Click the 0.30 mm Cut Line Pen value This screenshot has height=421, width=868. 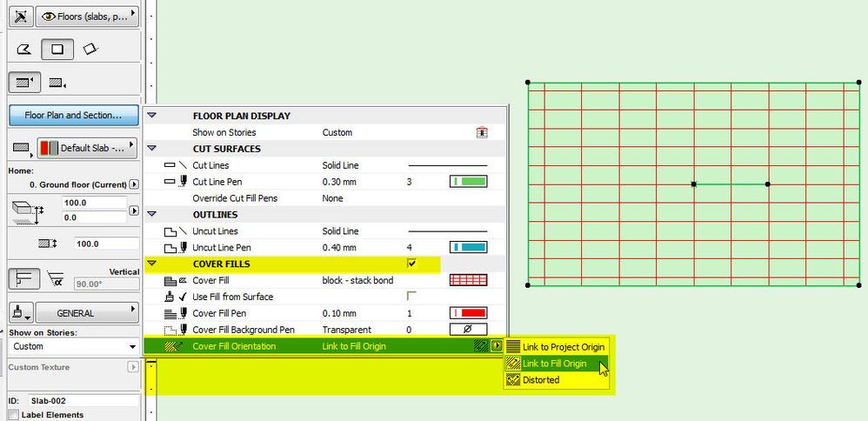point(339,182)
